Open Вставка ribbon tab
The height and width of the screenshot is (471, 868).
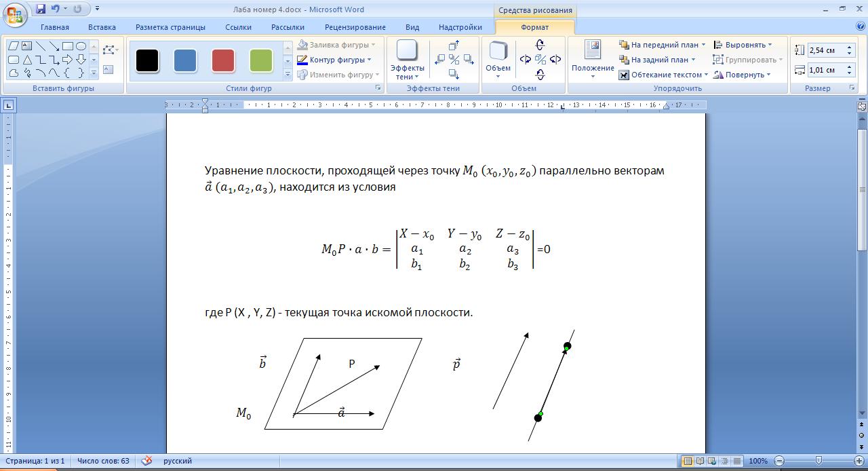click(102, 27)
